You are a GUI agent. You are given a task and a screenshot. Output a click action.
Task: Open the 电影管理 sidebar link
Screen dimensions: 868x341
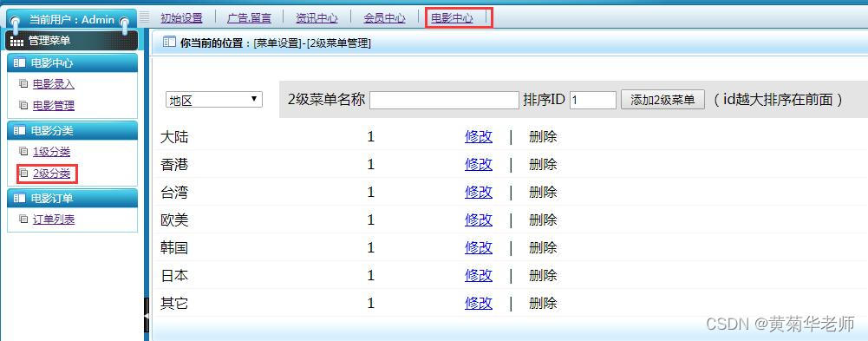pos(53,105)
